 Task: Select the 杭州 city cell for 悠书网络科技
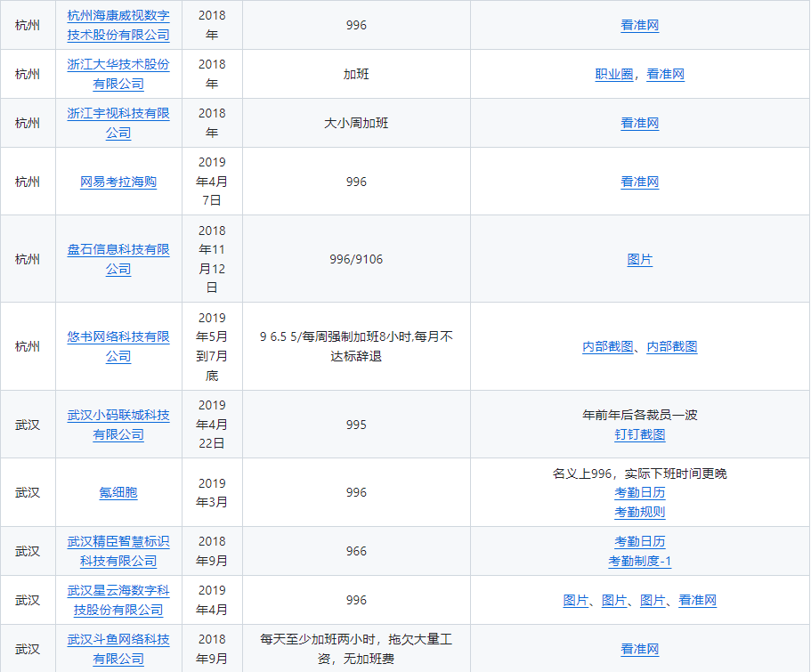click(x=28, y=346)
